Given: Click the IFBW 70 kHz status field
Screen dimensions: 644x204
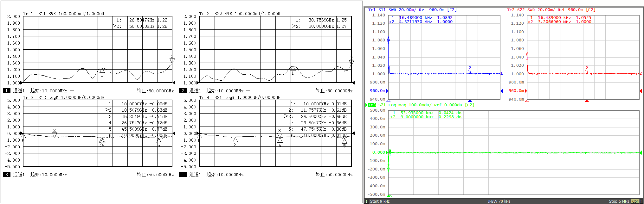Looking at the screenshot, I should coord(499,201).
